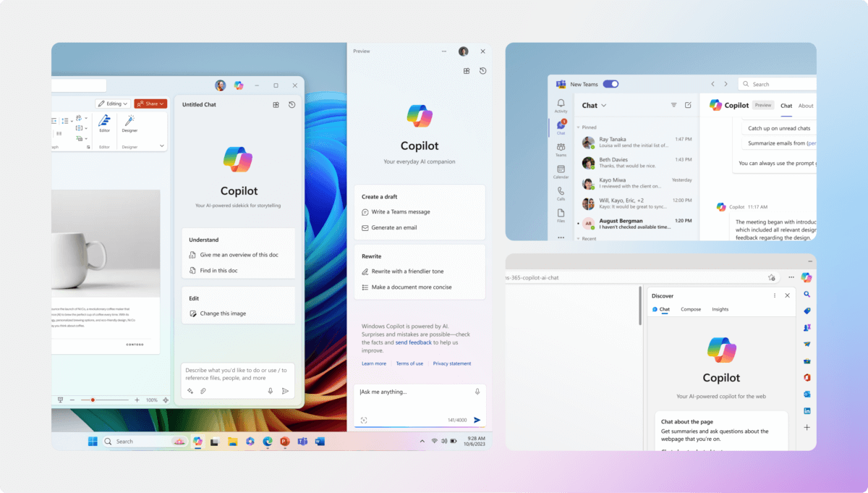868x493 pixels.
Task: Click the Teams Search field
Action: coord(777,84)
